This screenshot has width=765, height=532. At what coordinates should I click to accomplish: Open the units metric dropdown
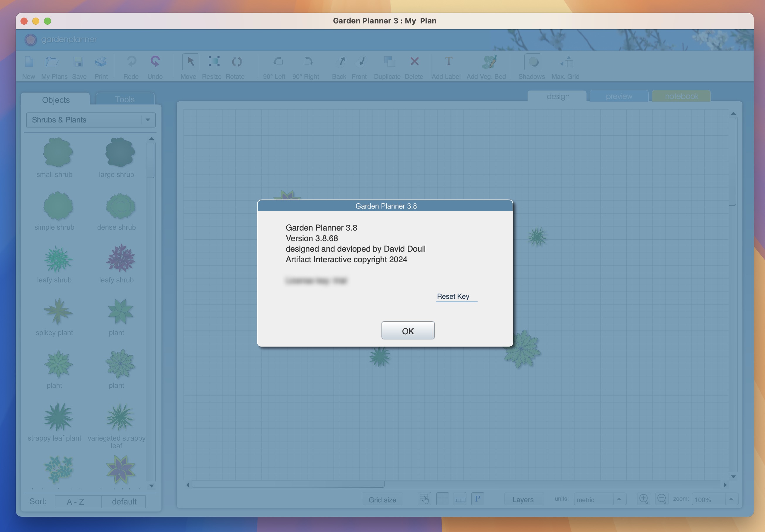600,499
